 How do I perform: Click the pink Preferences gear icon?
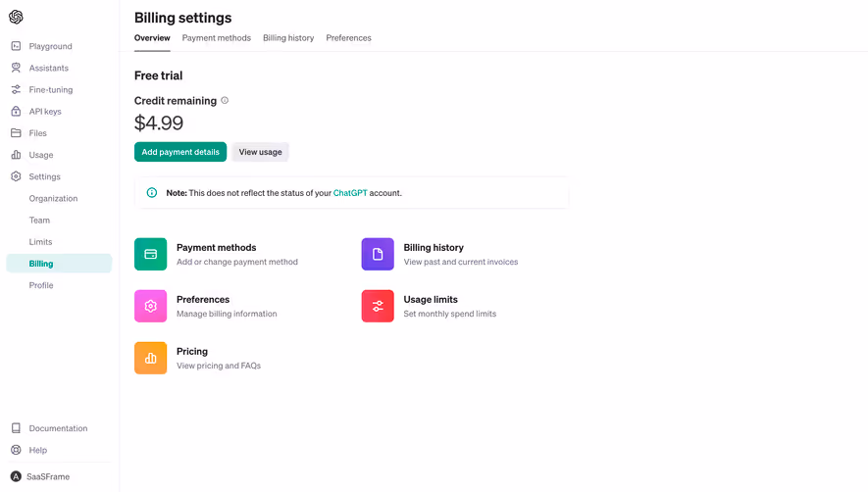151,306
